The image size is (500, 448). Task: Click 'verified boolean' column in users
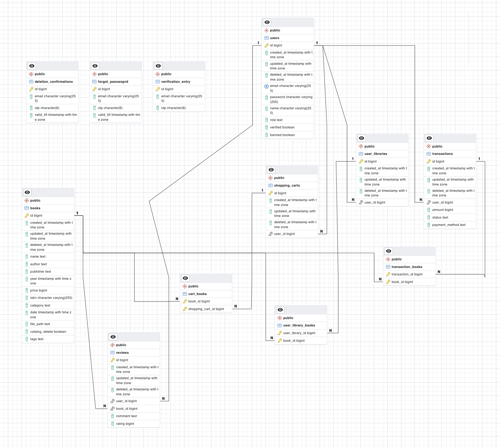pos(288,128)
